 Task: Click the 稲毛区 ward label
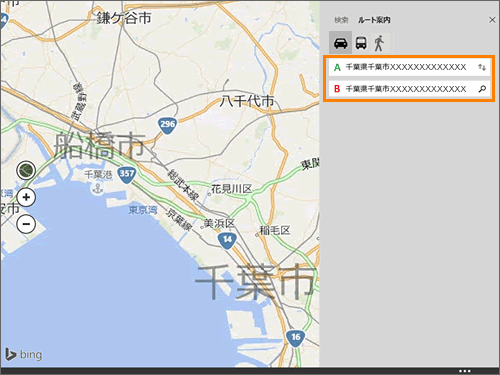coord(275,230)
